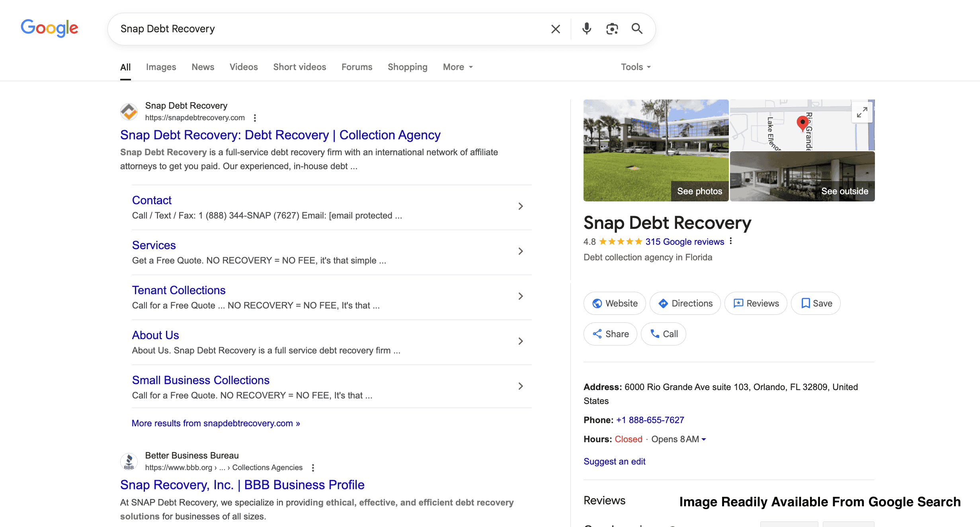
Task: Open the Forums tab
Action: pos(357,67)
